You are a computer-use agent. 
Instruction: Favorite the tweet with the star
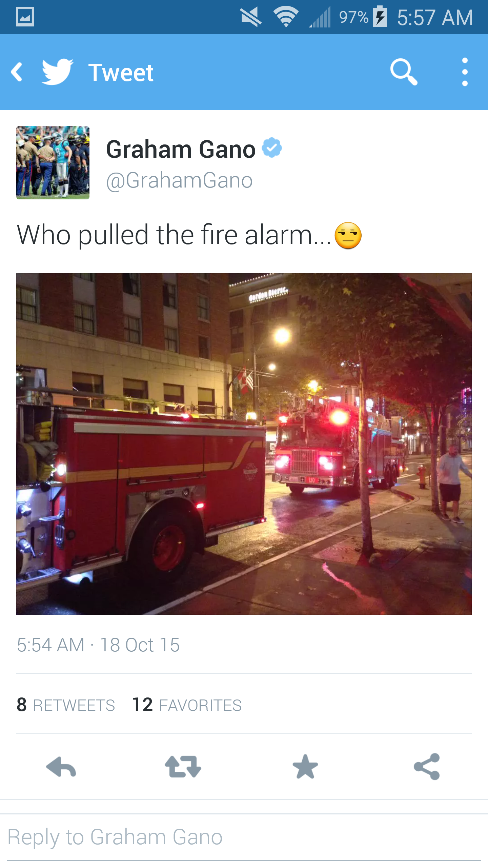coord(305,767)
